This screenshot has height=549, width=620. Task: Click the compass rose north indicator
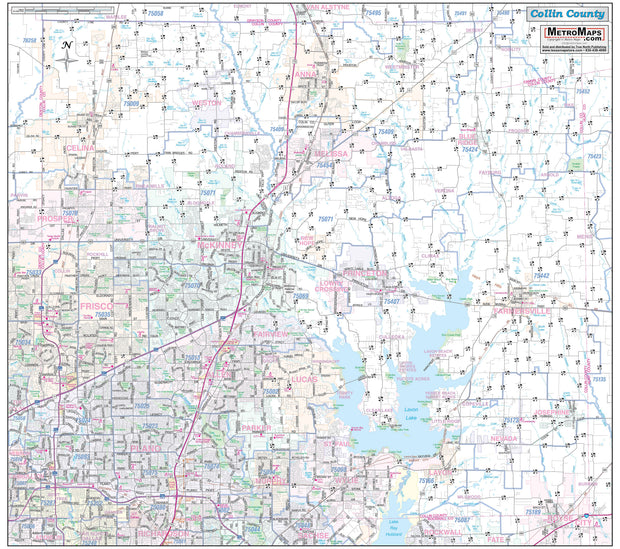[x=67, y=56]
